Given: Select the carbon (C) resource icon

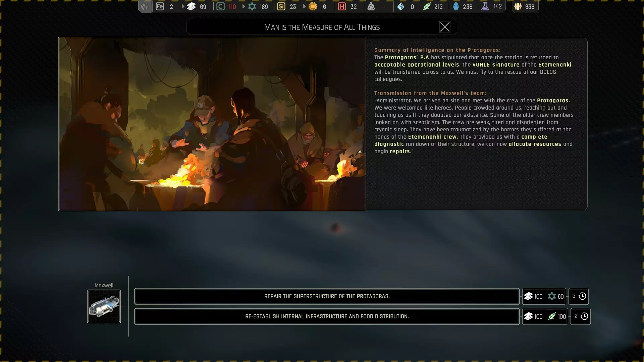Looking at the screenshot, I should 220,6.
